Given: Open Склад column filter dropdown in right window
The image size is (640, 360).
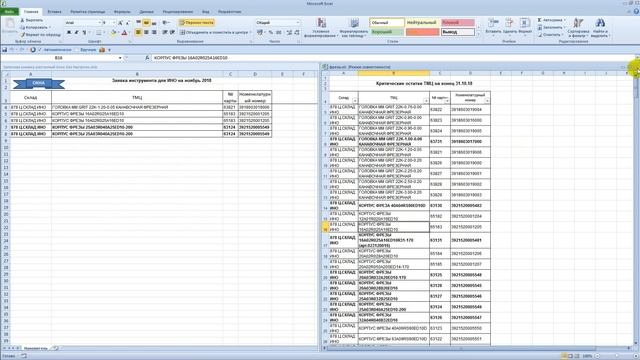Looking at the screenshot, I should pos(355,100).
